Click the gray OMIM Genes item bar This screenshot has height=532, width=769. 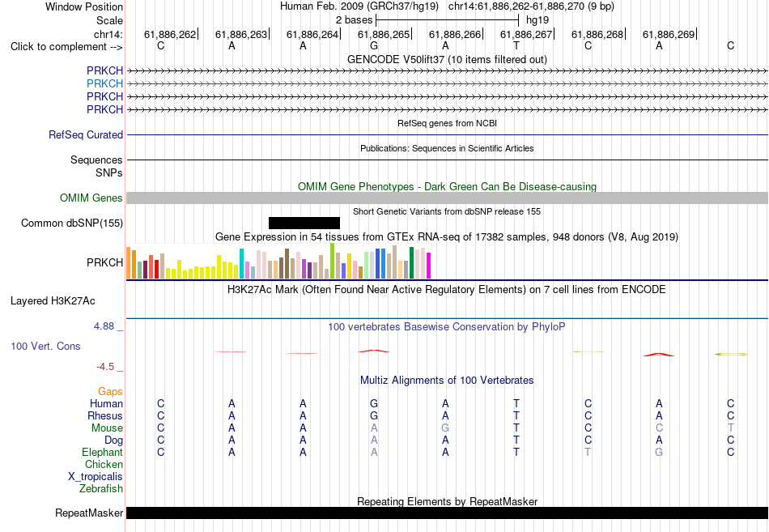(x=447, y=198)
